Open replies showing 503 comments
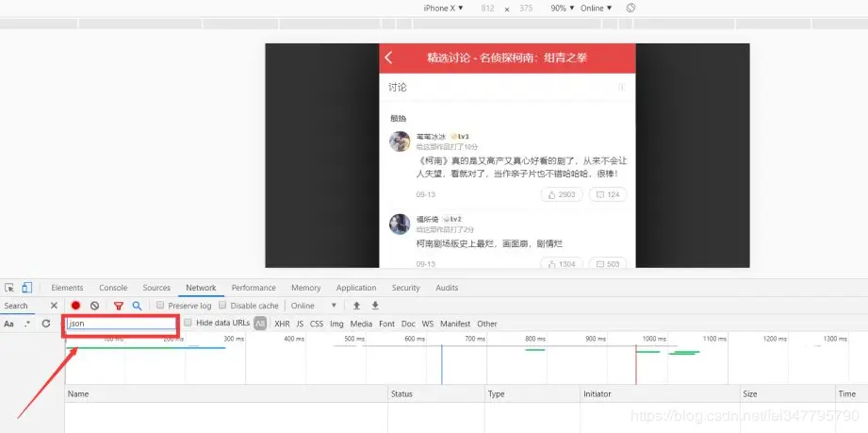 click(x=608, y=263)
